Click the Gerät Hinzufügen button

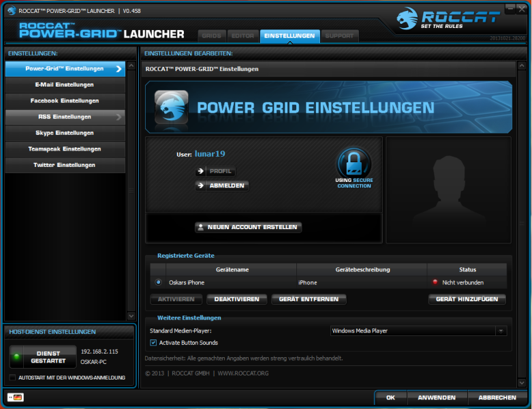pos(467,299)
